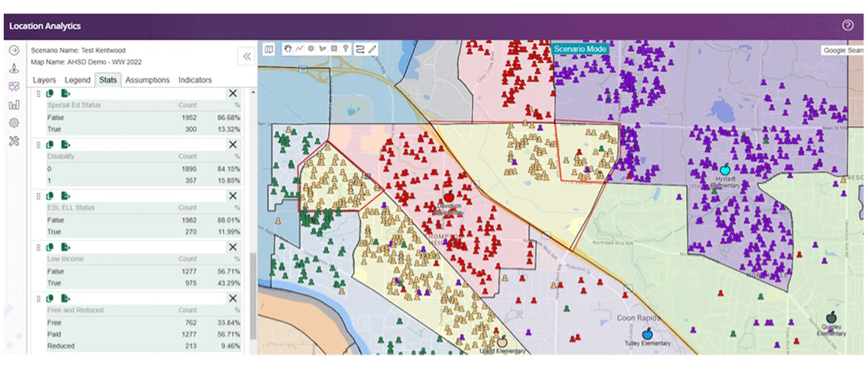Export the Disability stats table
Viewport: 868px width, 372px height.
(x=65, y=144)
